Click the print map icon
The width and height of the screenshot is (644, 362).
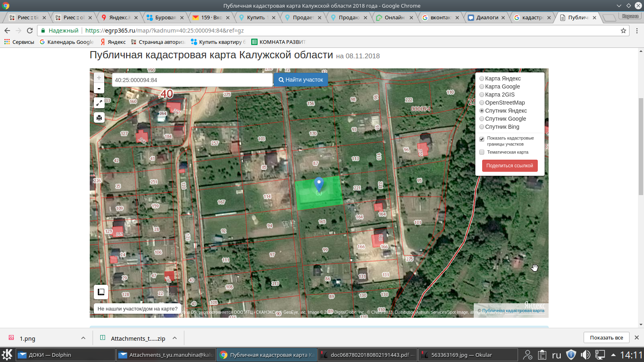pos(99,117)
